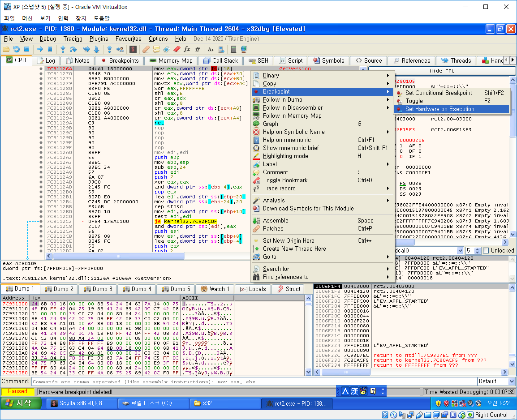
Task: Click the Run arrow toolbar icon
Action: click(x=39, y=49)
